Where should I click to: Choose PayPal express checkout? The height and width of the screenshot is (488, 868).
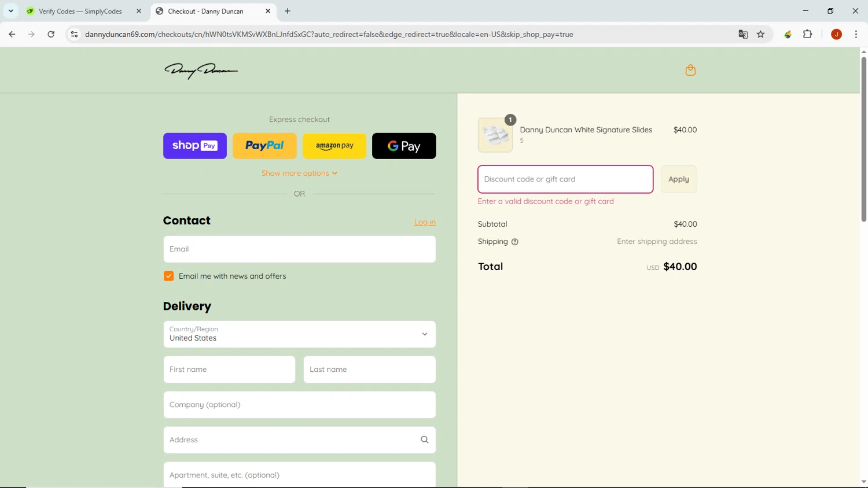tap(264, 146)
